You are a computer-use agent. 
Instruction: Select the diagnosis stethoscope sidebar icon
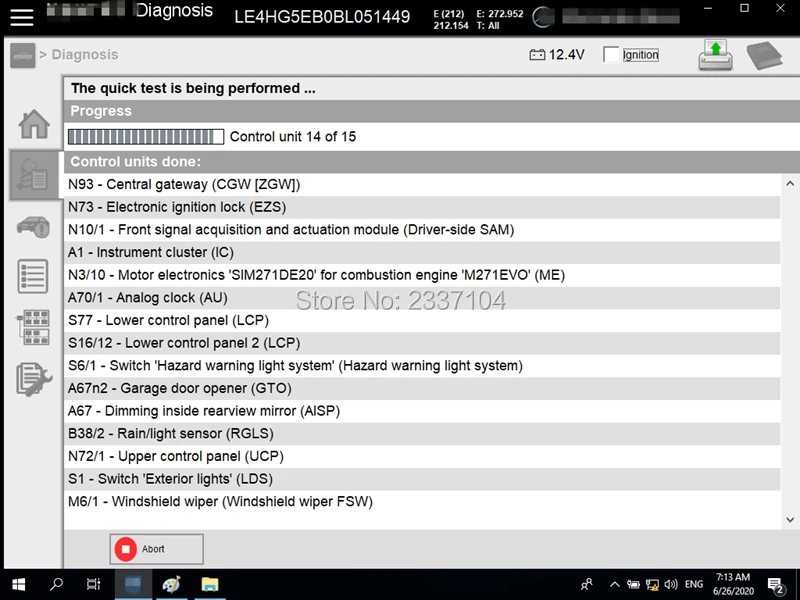34,175
